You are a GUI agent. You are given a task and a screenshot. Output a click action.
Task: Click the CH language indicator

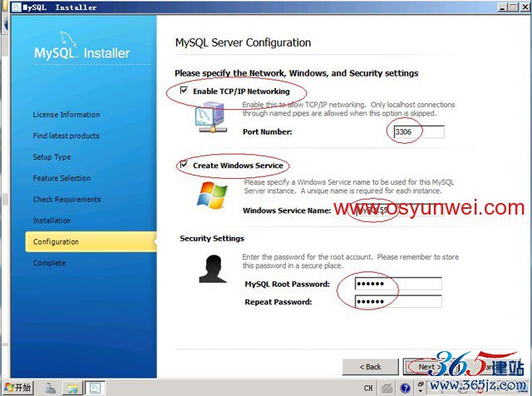(x=368, y=388)
